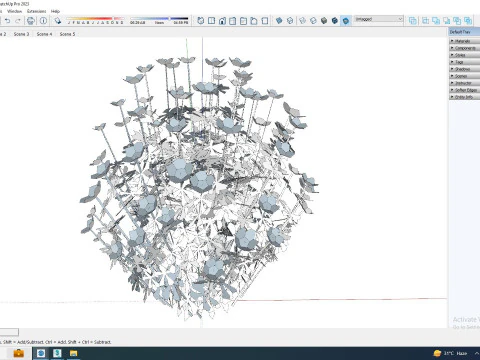Expand the Shadows tray panel
480x360 pixels.
(x=465, y=69)
